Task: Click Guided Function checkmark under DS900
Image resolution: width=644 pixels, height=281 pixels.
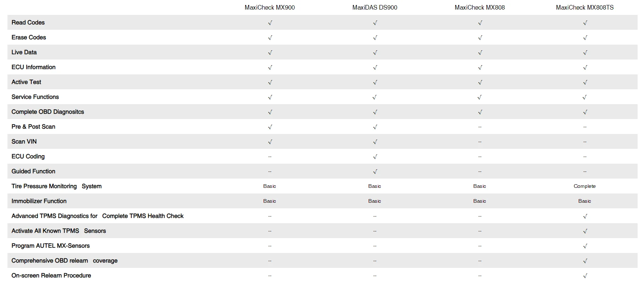Action: 375,172
